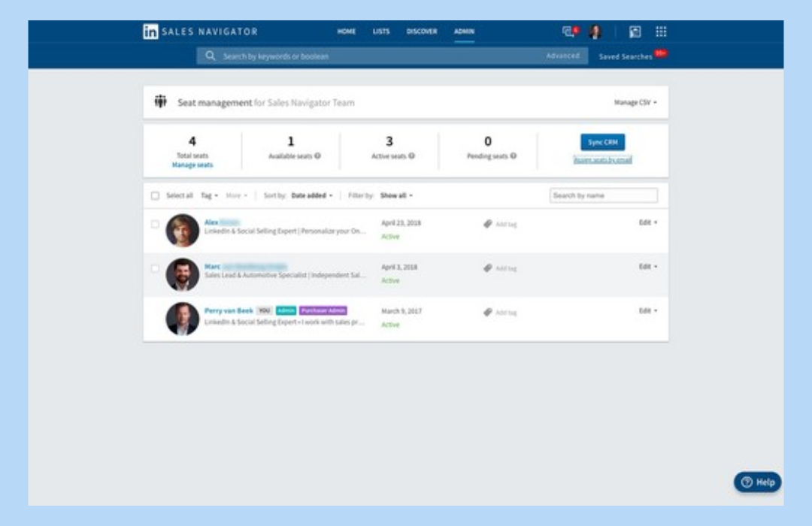Open the apps grid icon
Image resolution: width=812 pixels, height=526 pixels.
click(x=661, y=32)
